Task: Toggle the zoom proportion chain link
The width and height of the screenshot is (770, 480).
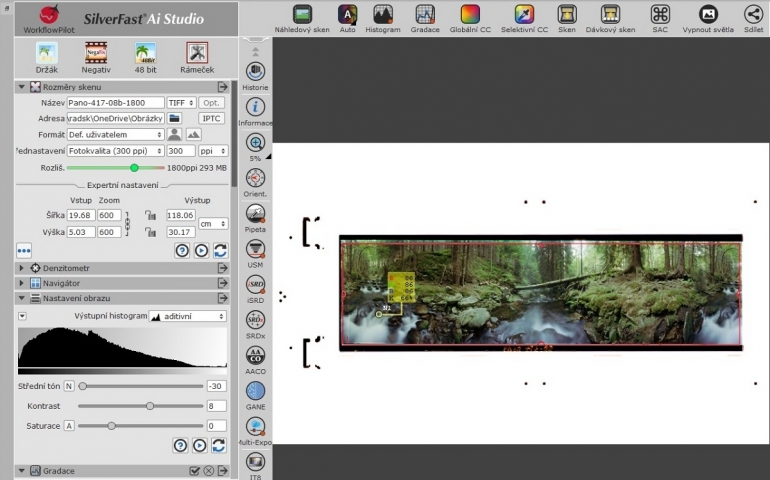Action: (128, 224)
